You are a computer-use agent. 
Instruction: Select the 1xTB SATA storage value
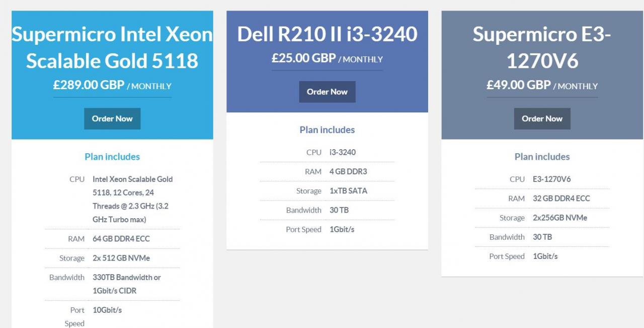pos(348,191)
